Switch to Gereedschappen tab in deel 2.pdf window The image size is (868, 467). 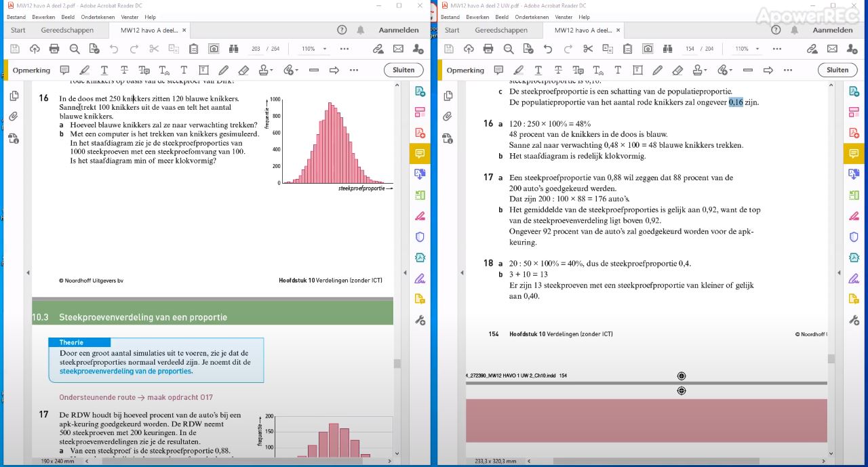point(66,30)
